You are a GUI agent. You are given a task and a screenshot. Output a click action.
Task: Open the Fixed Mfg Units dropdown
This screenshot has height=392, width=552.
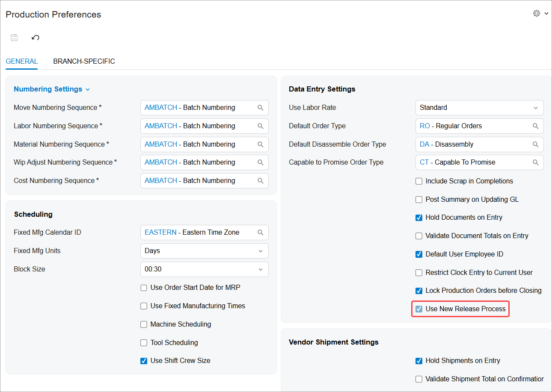(x=204, y=251)
